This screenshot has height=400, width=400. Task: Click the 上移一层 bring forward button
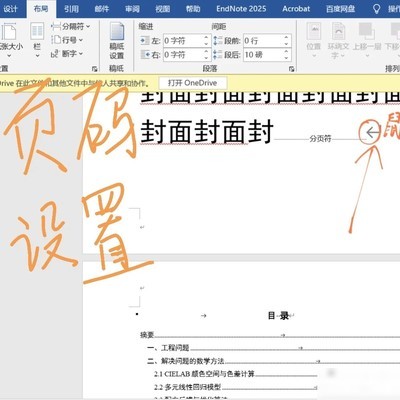pos(367,40)
